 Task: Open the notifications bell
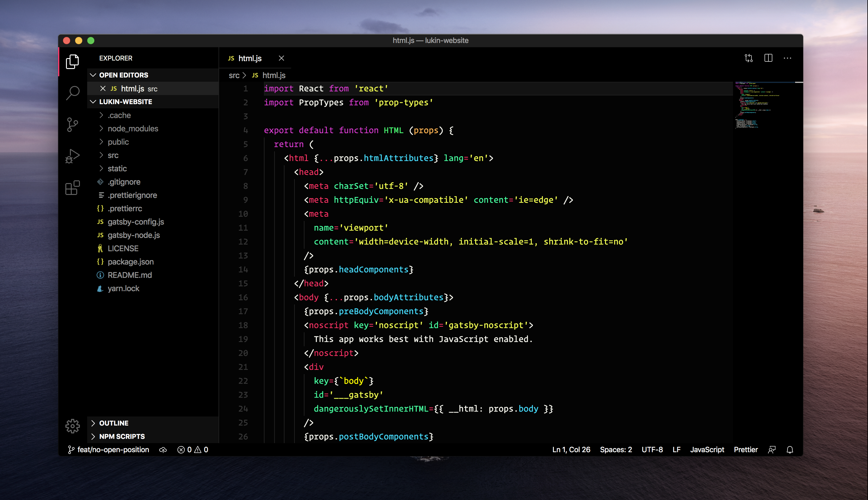[x=790, y=449]
